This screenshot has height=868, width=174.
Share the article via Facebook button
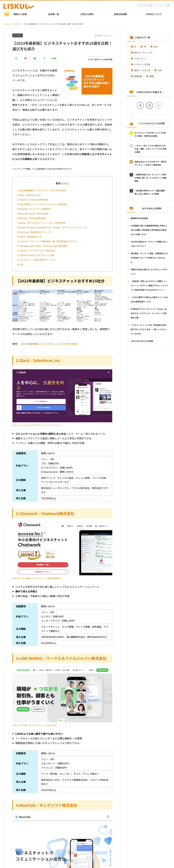(x=16, y=58)
